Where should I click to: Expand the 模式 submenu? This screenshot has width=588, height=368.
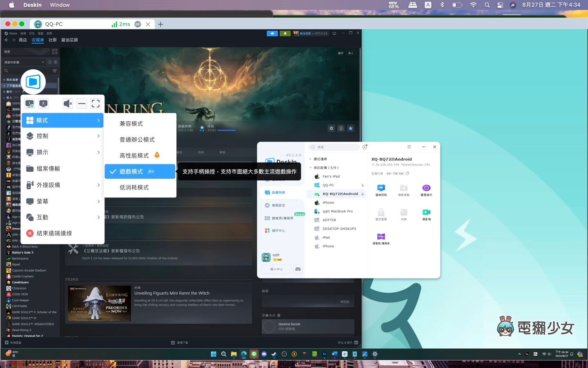[62, 120]
